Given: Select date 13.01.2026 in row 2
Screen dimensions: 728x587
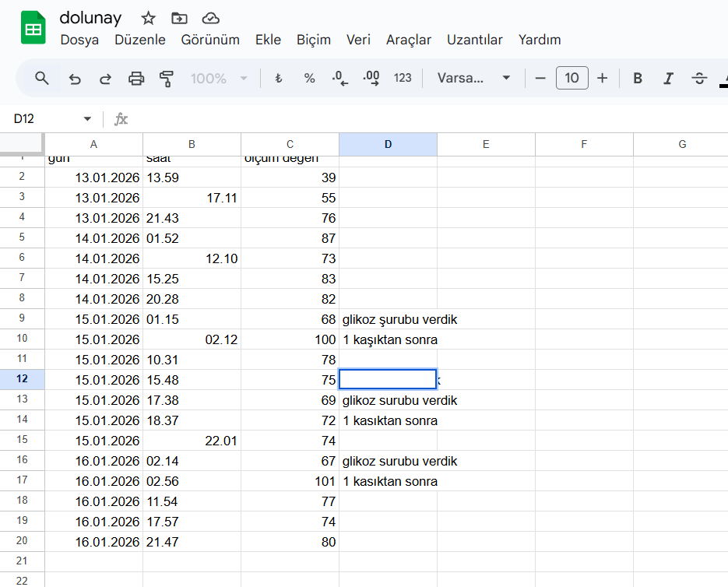Looking at the screenshot, I should [x=93, y=178].
